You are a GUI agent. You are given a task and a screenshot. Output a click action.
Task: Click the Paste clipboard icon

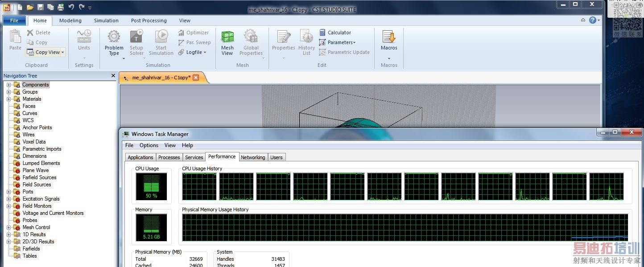coord(15,37)
